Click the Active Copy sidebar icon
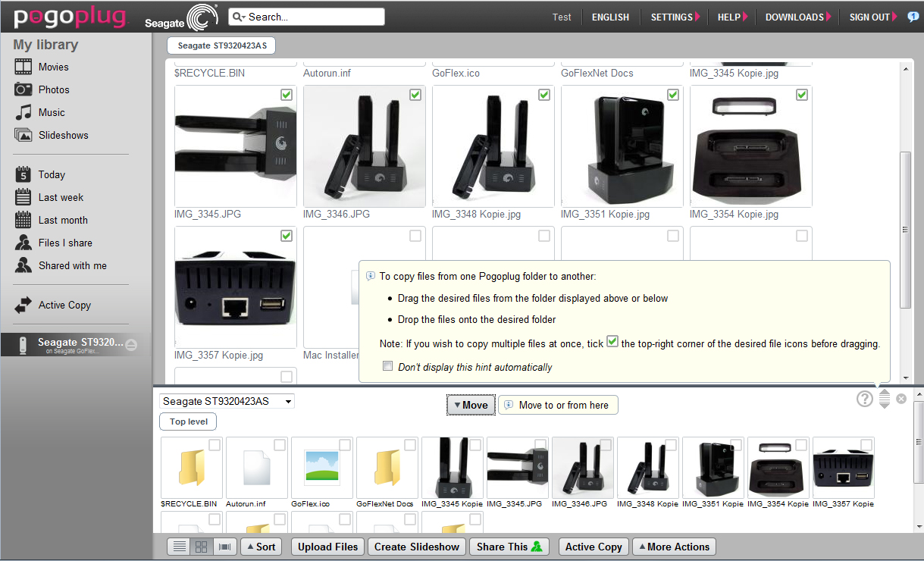The width and height of the screenshot is (924, 561). (x=23, y=305)
